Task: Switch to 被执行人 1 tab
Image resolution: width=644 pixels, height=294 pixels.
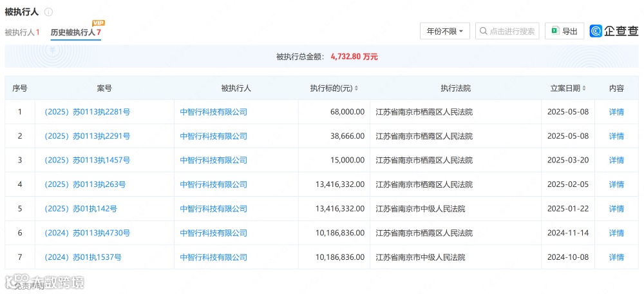Action: 22,32
